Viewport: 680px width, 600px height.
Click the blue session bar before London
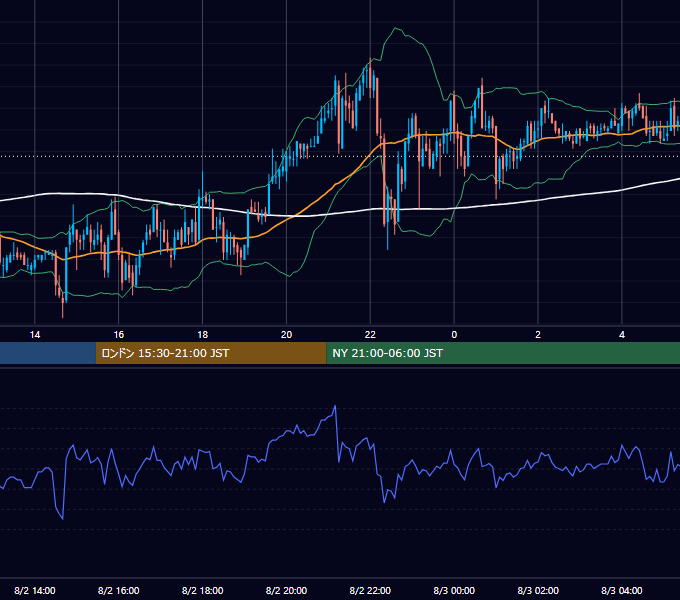tap(48, 353)
